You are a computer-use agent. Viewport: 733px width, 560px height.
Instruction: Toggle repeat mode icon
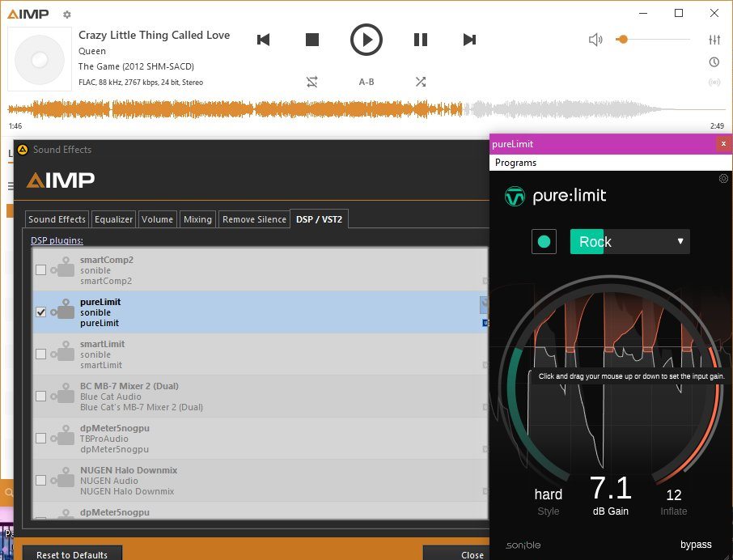pos(311,82)
